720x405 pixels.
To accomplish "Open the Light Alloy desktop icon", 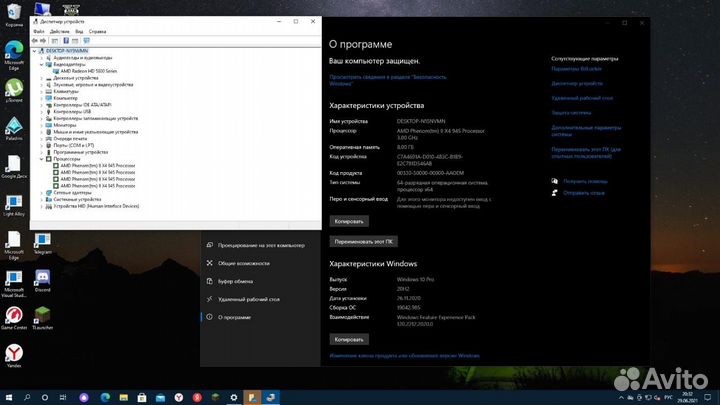I will click(14, 205).
